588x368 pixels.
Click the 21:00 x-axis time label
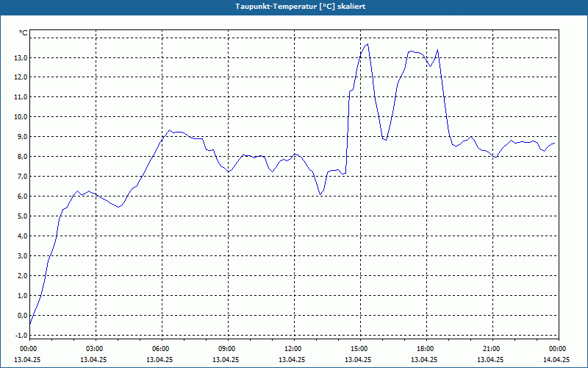coord(492,349)
